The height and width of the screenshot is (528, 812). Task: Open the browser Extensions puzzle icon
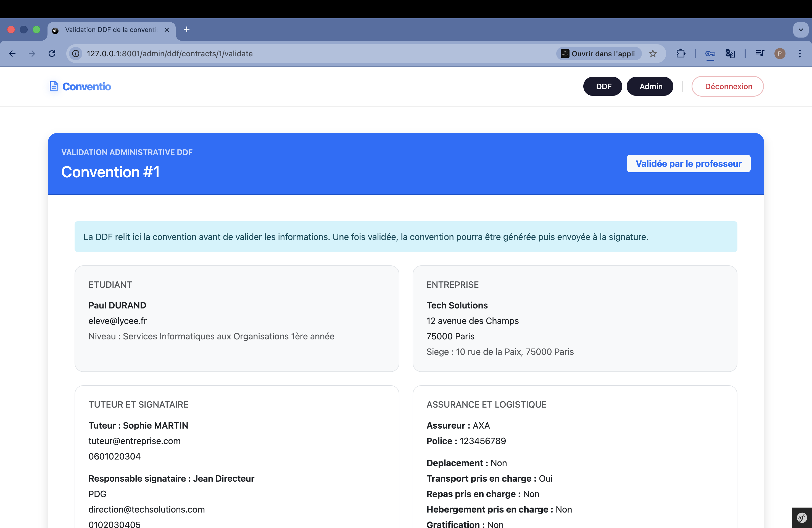pos(681,54)
